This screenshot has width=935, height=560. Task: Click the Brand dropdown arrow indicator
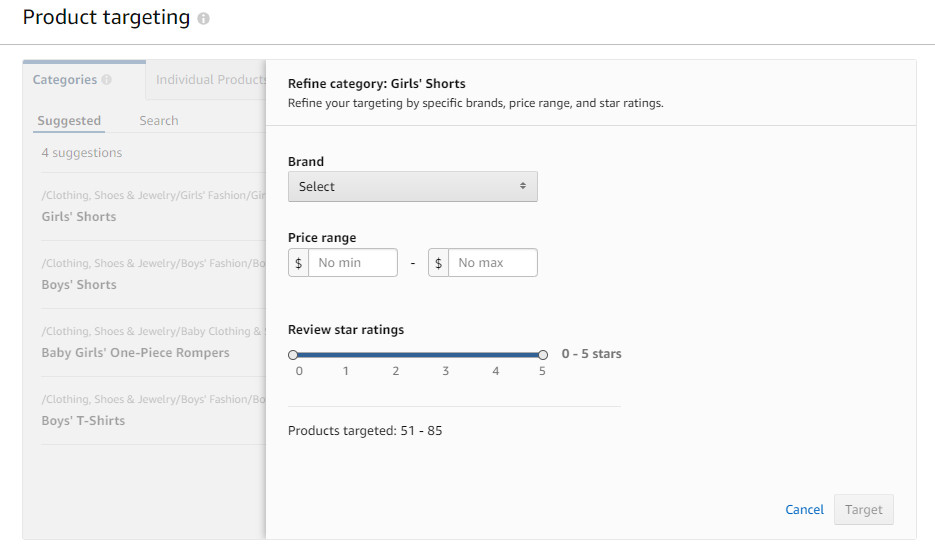click(x=522, y=187)
